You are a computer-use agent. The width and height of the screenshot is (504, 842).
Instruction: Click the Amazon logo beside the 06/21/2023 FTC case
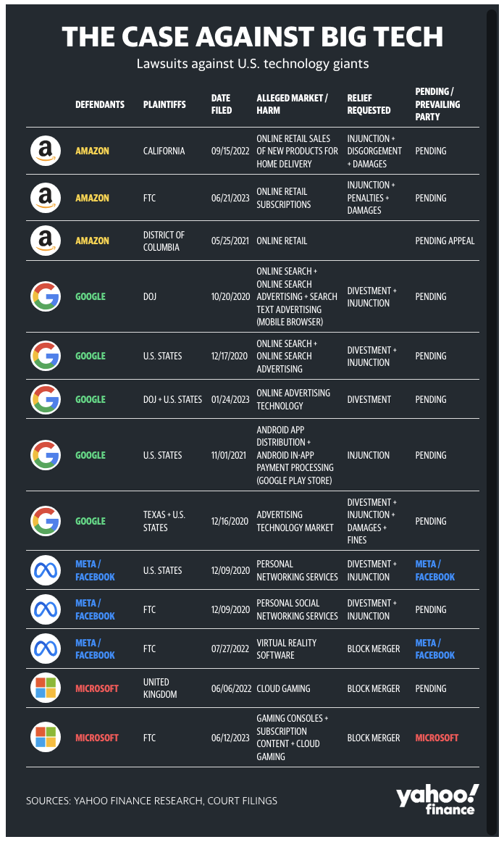pos(46,198)
